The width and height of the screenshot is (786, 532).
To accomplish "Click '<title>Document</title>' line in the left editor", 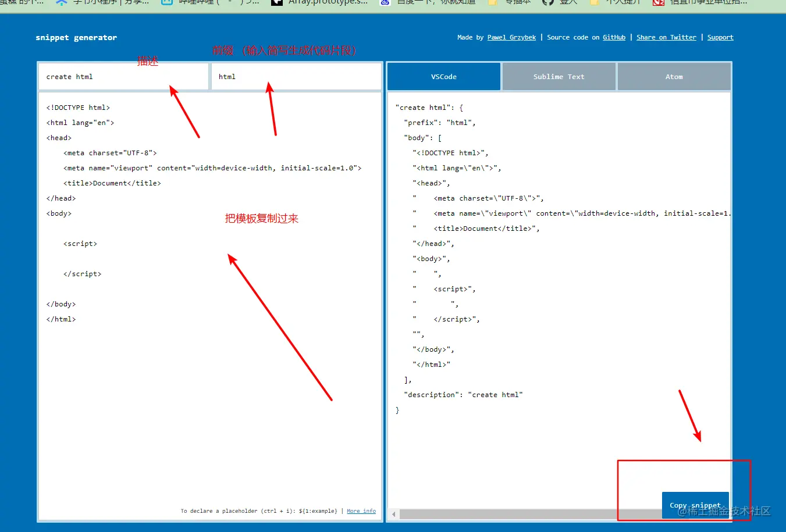I will pyautogui.click(x=112, y=183).
